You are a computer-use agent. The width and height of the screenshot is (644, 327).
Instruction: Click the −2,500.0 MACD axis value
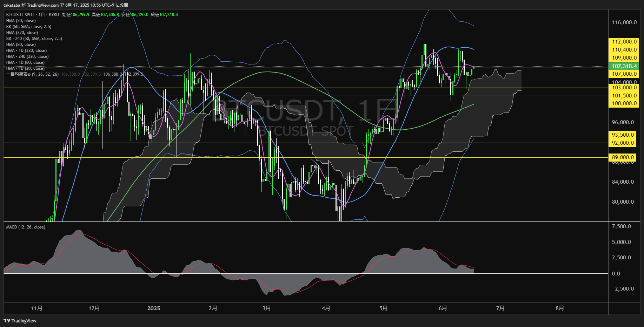click(x=623, y=289)
